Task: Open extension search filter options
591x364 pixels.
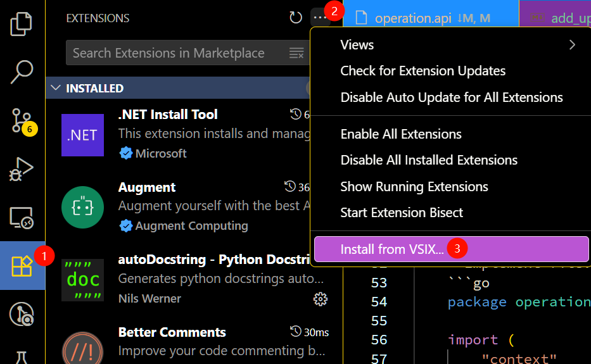Action: click(296, 53)
